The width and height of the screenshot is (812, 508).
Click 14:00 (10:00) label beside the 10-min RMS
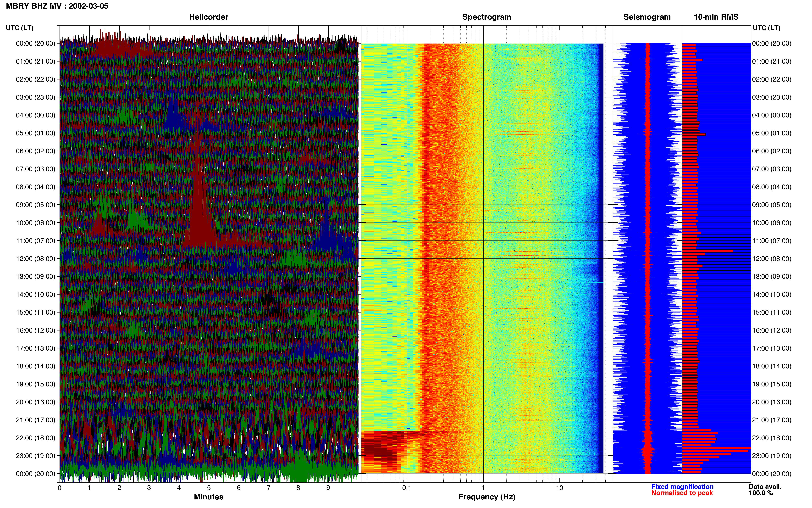point(772,295)
